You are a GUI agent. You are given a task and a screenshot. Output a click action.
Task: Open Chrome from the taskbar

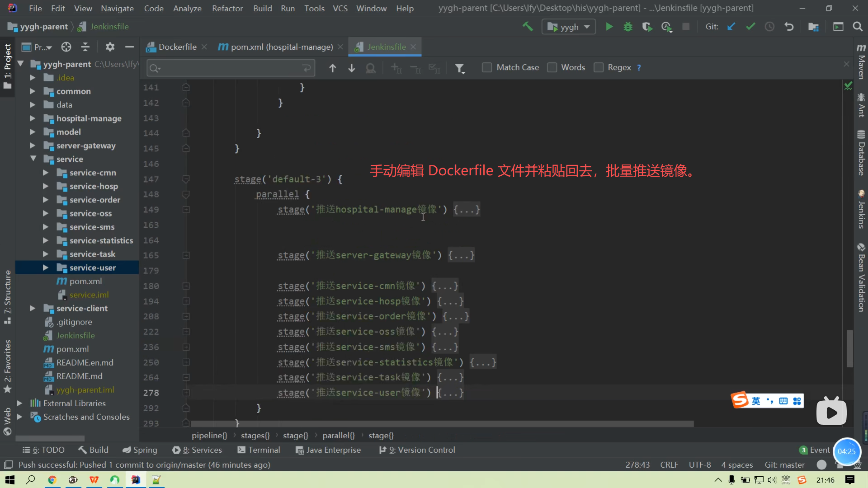point(52,480)
